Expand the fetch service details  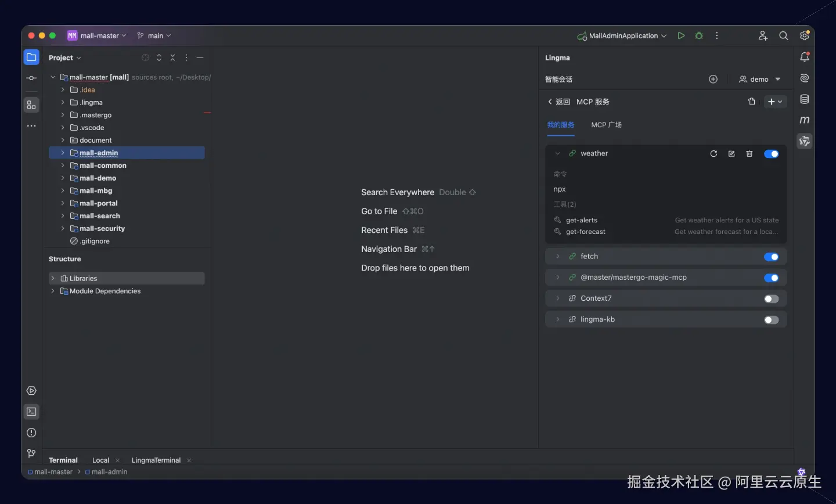tap(557, 256)
